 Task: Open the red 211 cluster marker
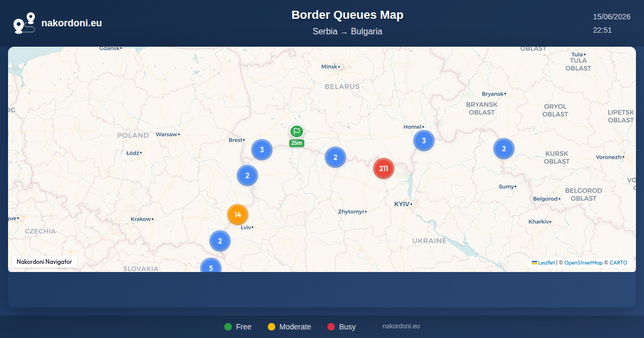[x=384, y=168]
